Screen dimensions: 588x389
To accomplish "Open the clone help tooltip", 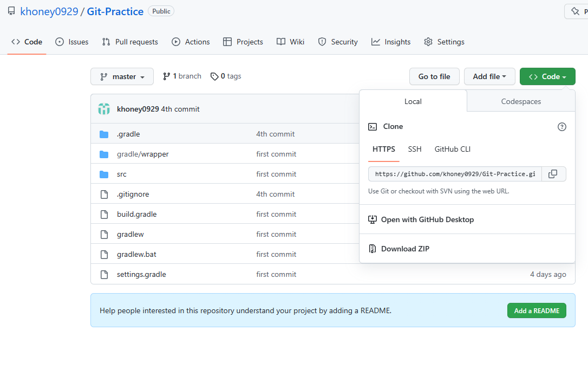I will click(x=561, y=126).
